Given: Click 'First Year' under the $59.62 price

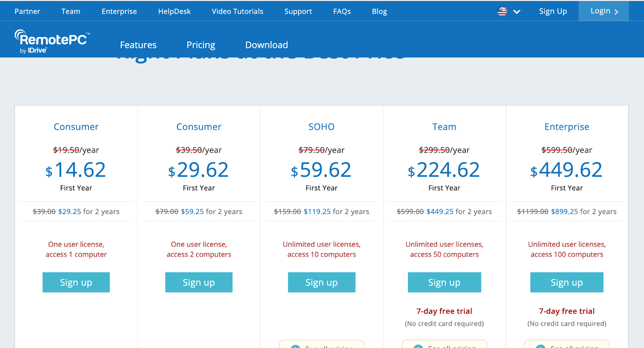Looking at the screenshot, I should click(x=322, y=188).
